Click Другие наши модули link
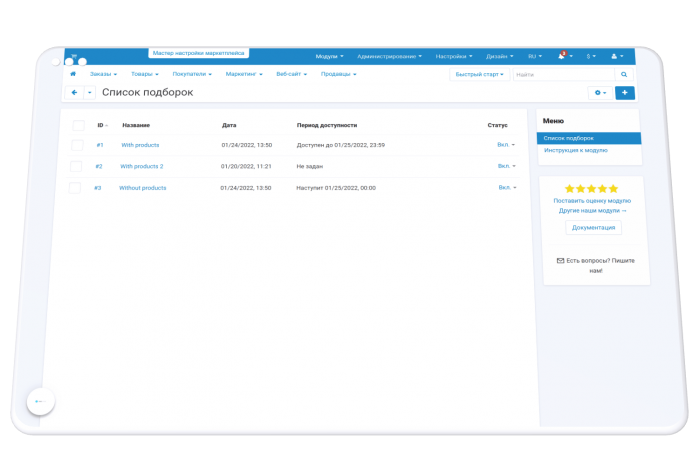 592,211
